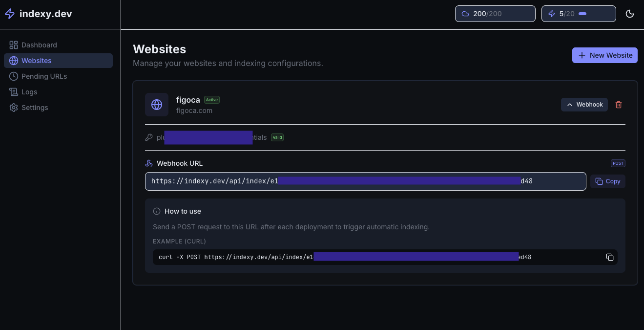
Task: Click the copy icon beside the curl example
Action: (x=609, y=257)
